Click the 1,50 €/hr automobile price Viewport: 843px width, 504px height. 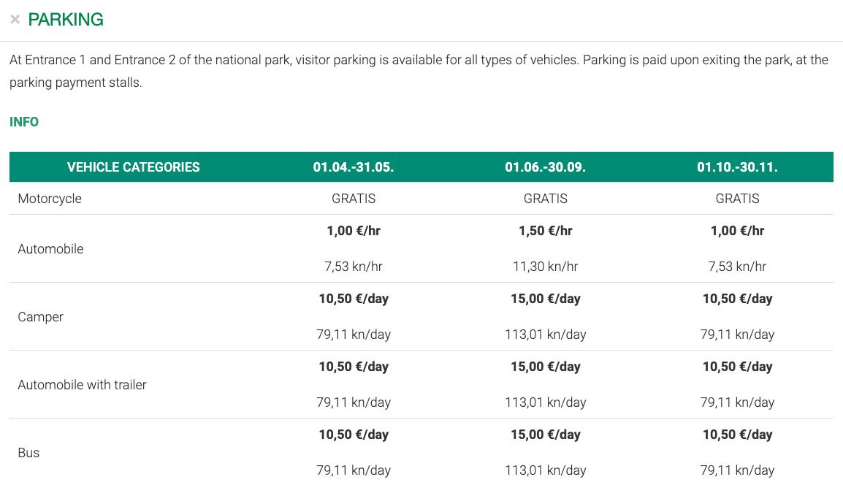545,230
